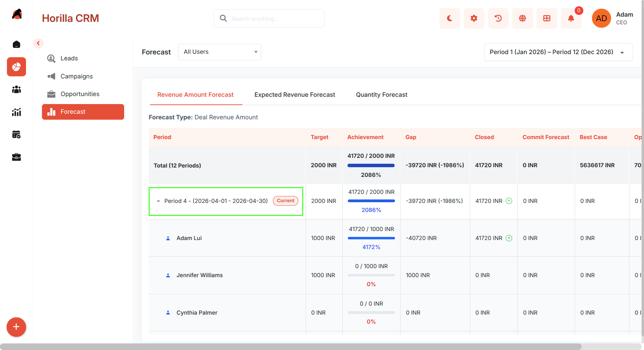Click the Current badge on Period 4
The image size is (644, 350).
point(285,201)
